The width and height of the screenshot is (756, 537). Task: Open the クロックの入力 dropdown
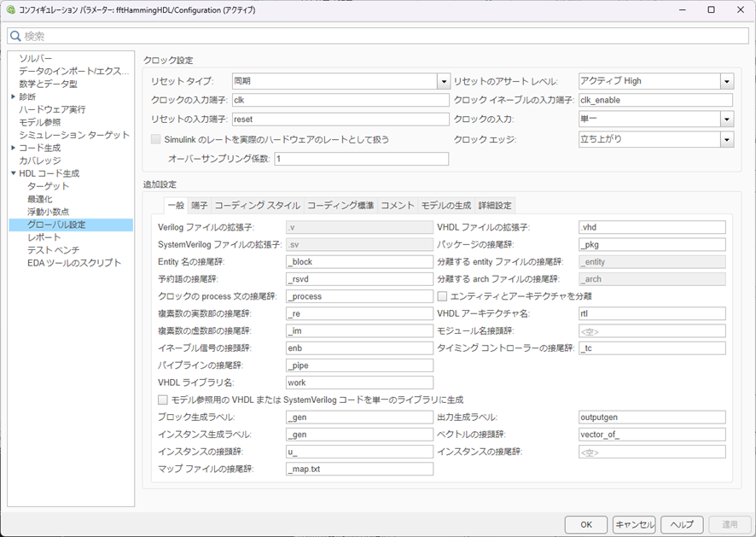(x=726, y=120)
